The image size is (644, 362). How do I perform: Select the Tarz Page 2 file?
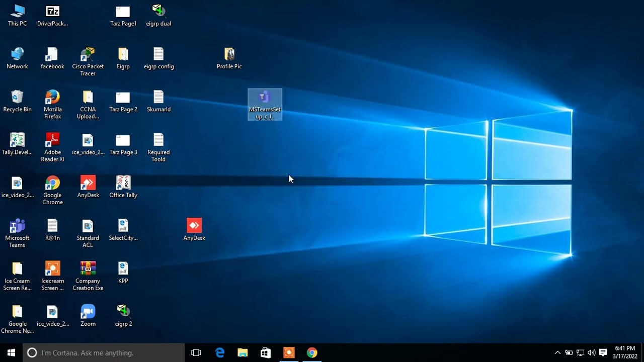point(123,101)
